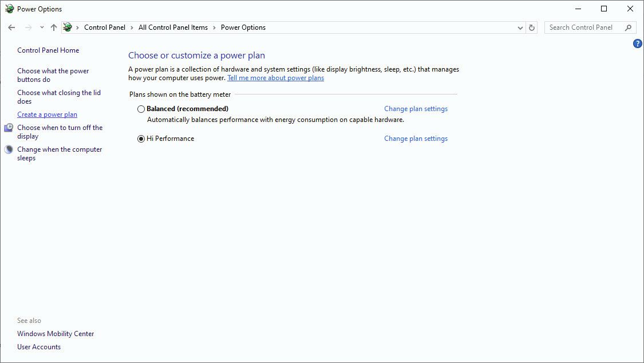644x363 pixels.
Task: Open the Help question mark icon
Action: click(637, 44)
